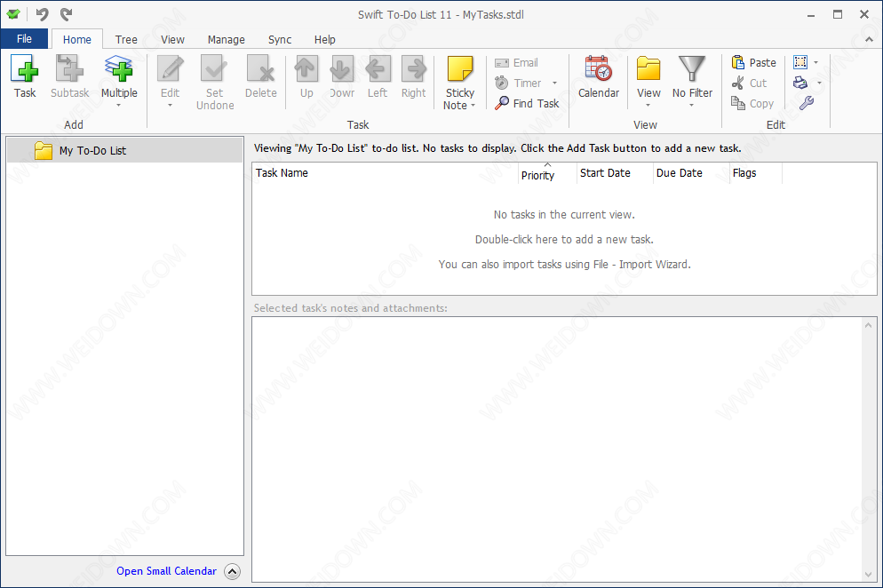Open the File menu
The image size is (883, 588).
pyautogui.click(x=24, y=39)
